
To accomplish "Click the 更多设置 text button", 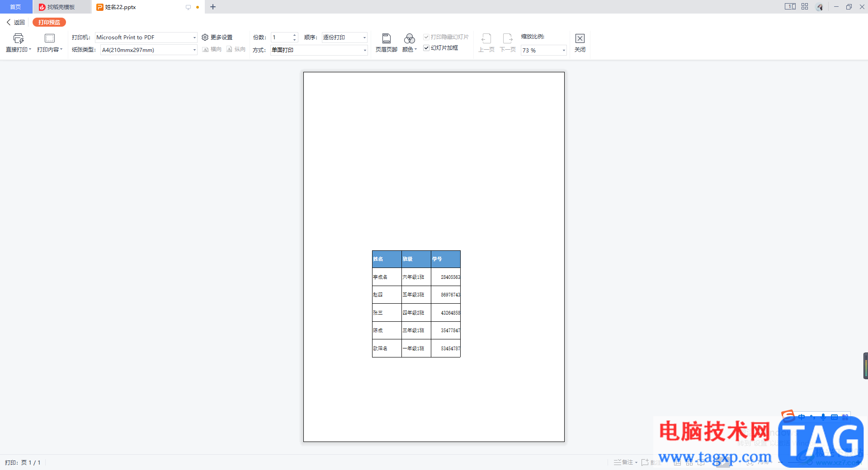I will (x=222, y=38).
